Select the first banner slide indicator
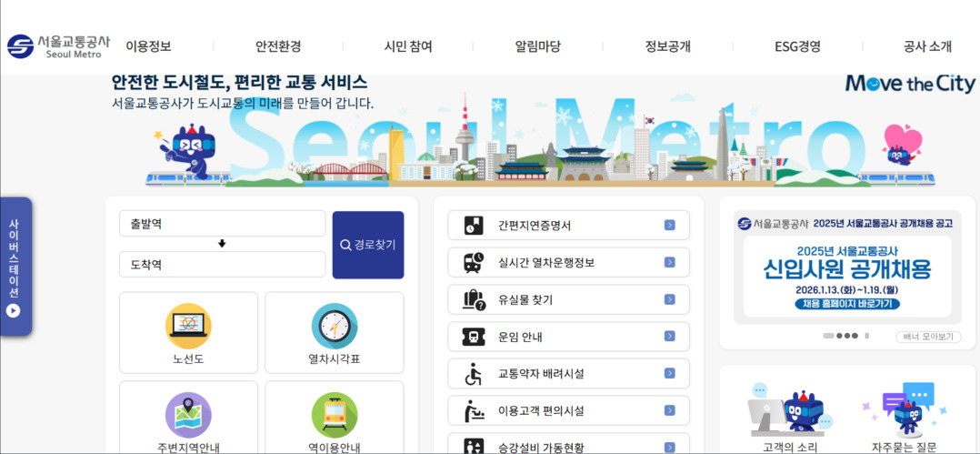Screen dimensions: 980x454 click(829, 336)
